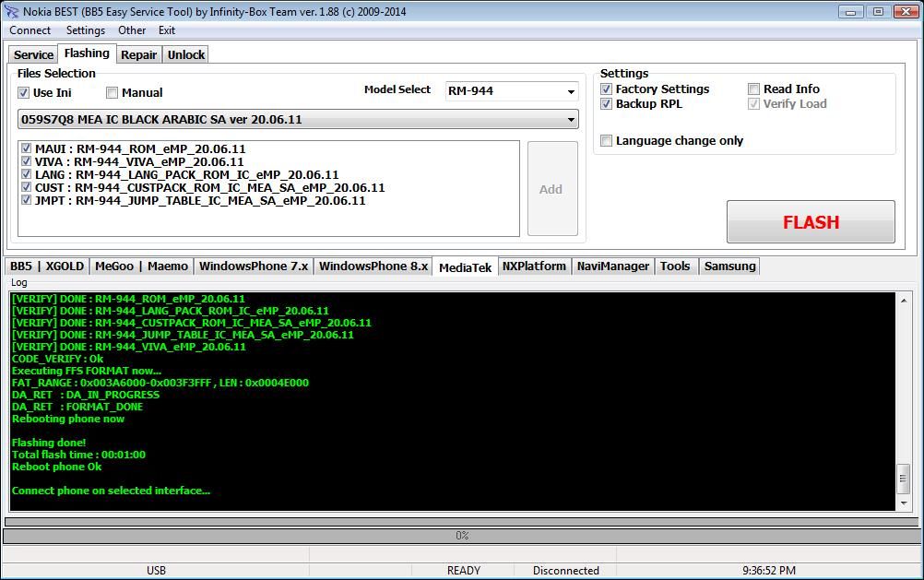
Task: Click the log scrollbar down arrow
Action: coord(903,503)
